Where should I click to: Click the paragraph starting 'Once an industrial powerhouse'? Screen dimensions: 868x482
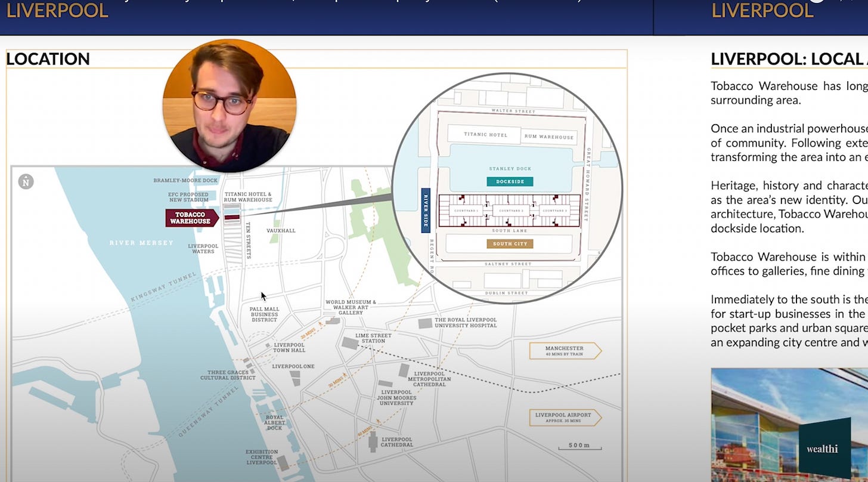789,143
